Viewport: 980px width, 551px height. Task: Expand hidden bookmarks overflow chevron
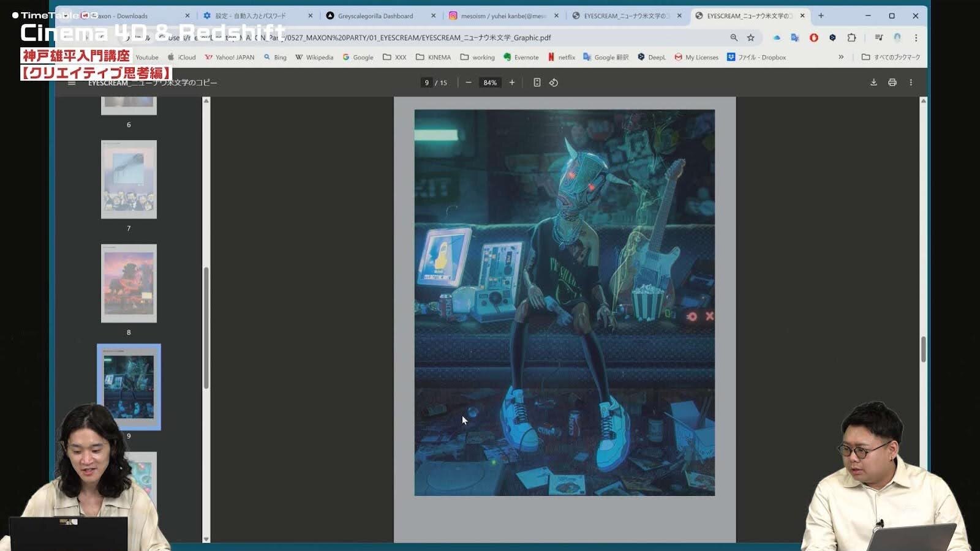[841, 57]
